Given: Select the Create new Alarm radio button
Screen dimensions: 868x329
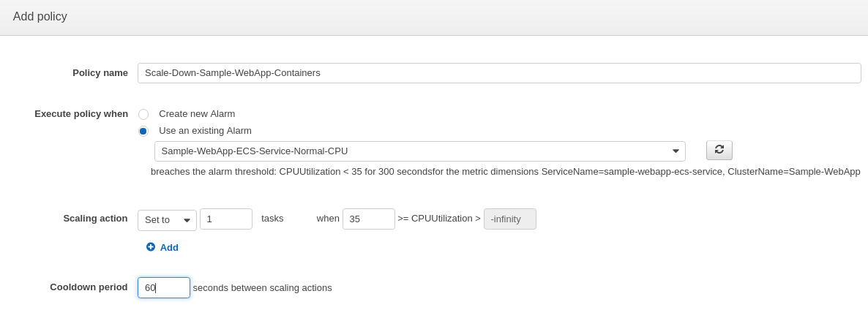Looking at the screenshot, I should coord(143,115).
